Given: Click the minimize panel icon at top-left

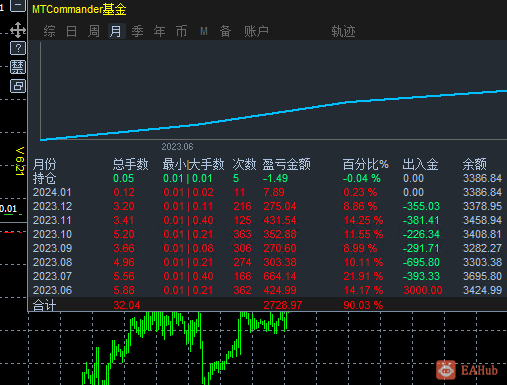Looking at the screenshot, I should (18, 6).
